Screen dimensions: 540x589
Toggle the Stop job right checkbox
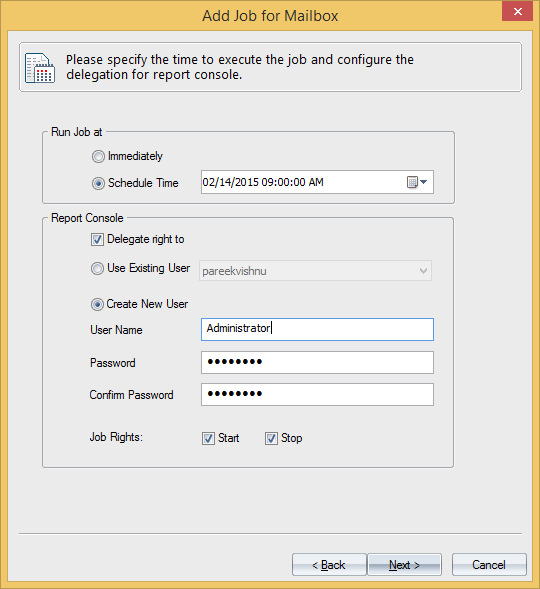(x=271, y=438)
